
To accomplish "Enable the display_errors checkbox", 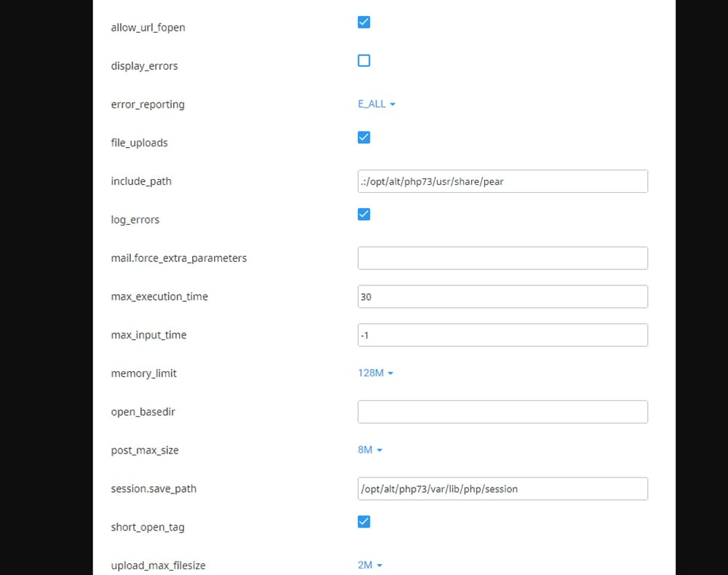I will pyautogui.click(x=364, y=60).
